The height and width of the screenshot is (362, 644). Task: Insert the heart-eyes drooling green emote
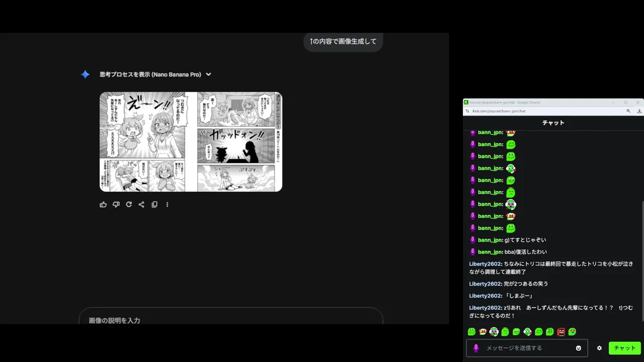tap(572, 332)
